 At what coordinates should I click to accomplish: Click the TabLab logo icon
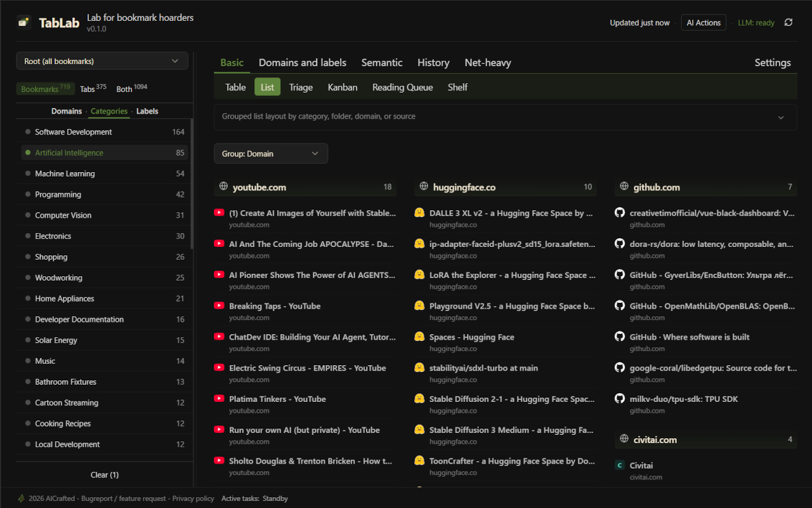(x=24, y=23)
